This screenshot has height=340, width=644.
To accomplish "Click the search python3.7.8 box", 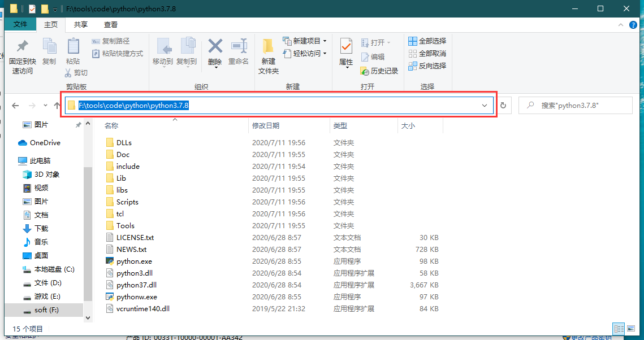I will click(576, 106).
